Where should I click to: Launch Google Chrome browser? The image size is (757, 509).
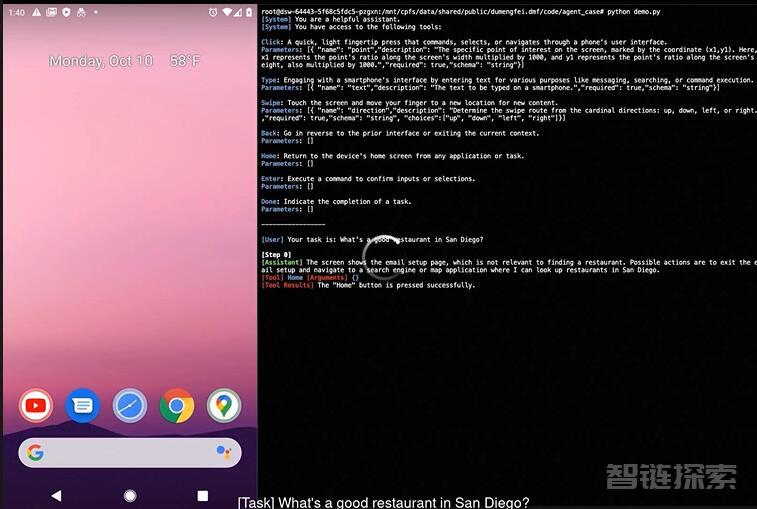177,405
